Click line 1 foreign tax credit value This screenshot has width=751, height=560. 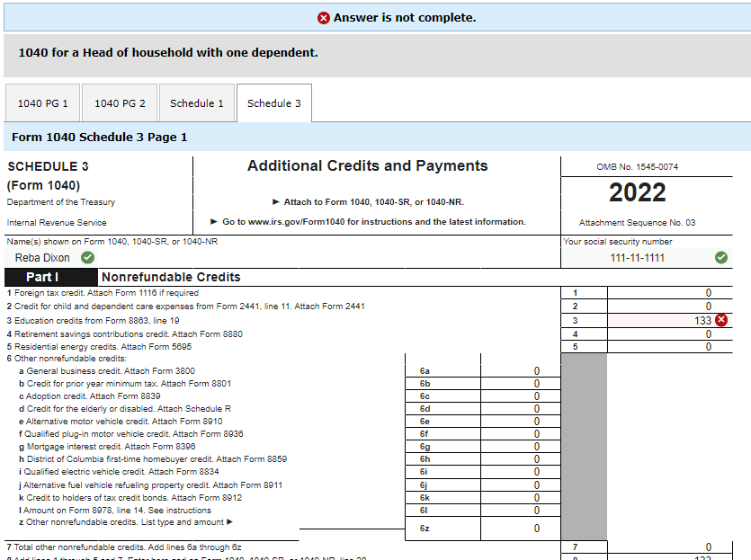(669, 292)
